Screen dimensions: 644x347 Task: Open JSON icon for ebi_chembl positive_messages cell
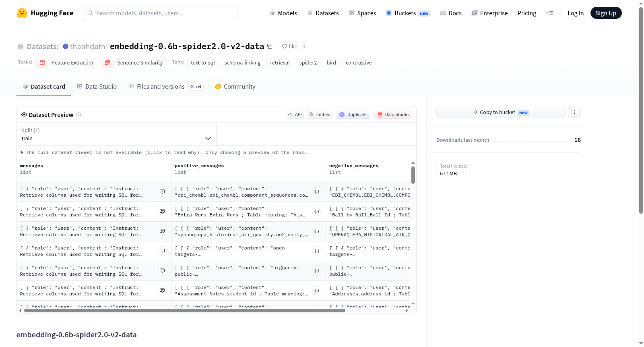point(317,192)
